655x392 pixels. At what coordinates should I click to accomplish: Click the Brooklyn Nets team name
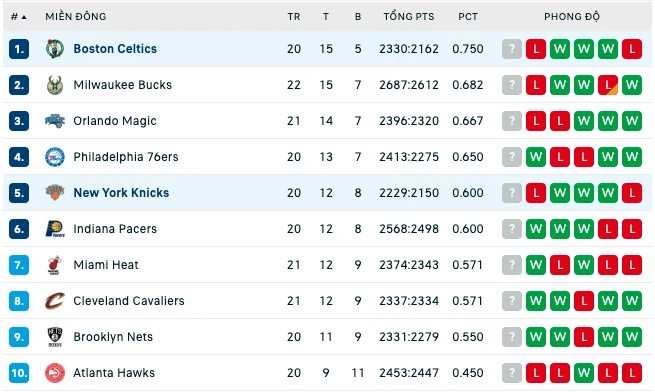coord(113,337)
